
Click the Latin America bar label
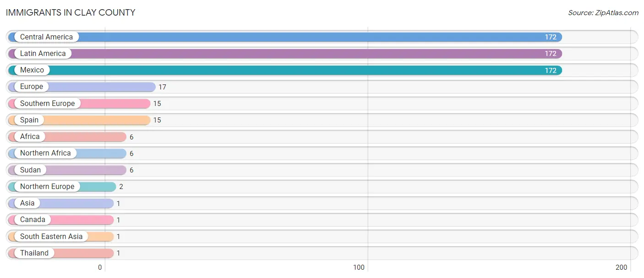(x=43, y=54)
